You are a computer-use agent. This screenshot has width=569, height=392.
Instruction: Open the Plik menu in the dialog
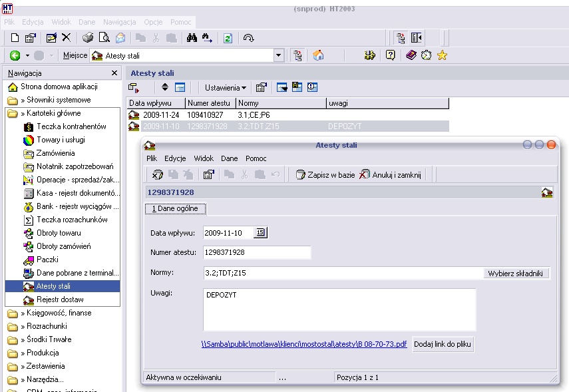point(152,158)
